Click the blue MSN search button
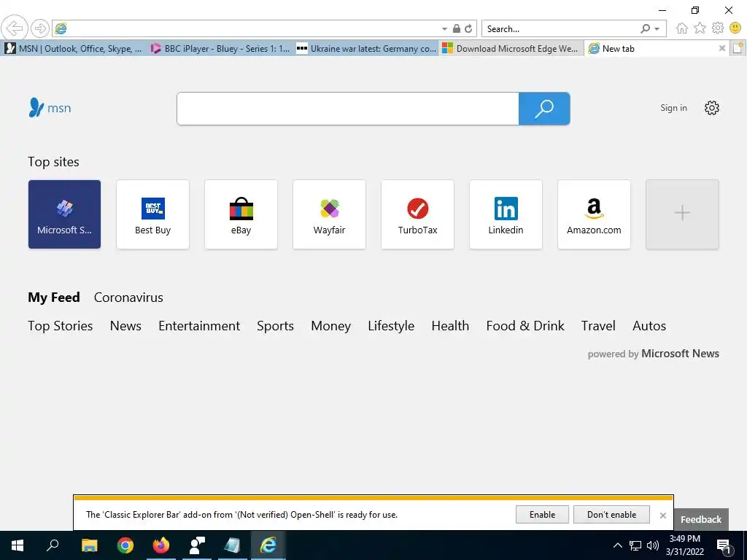Screen dimensions: 747x560 tap(544, 109)
